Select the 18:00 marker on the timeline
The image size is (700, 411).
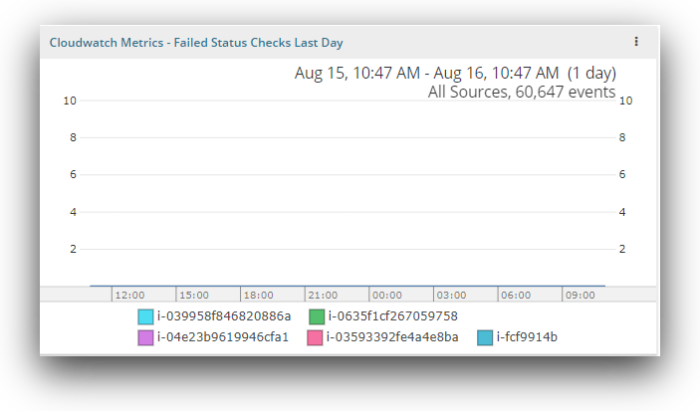(x=258, y=295)
